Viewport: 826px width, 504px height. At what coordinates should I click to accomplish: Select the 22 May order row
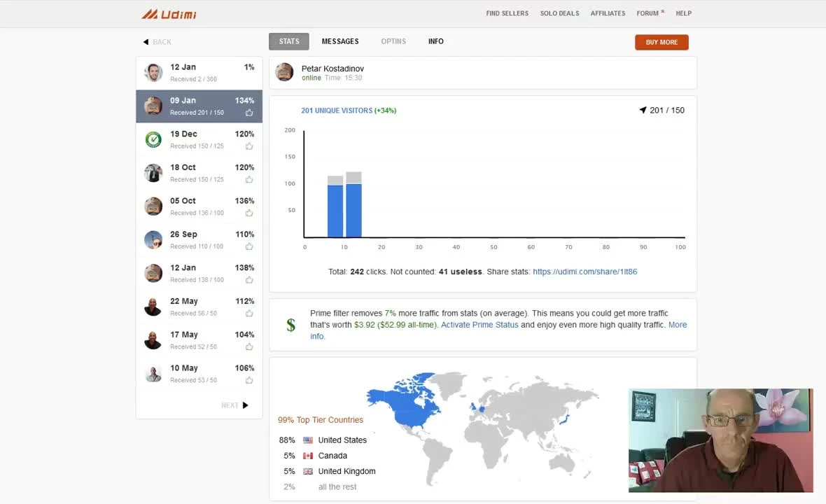click(x=199, y=307)
